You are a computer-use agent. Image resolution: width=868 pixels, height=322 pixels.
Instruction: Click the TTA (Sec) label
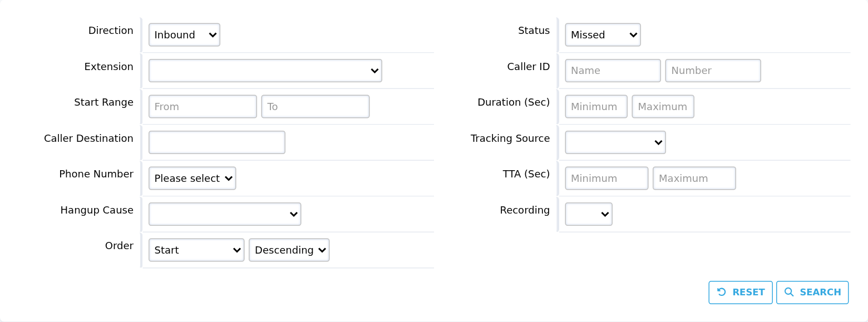(x=526, y=174)
